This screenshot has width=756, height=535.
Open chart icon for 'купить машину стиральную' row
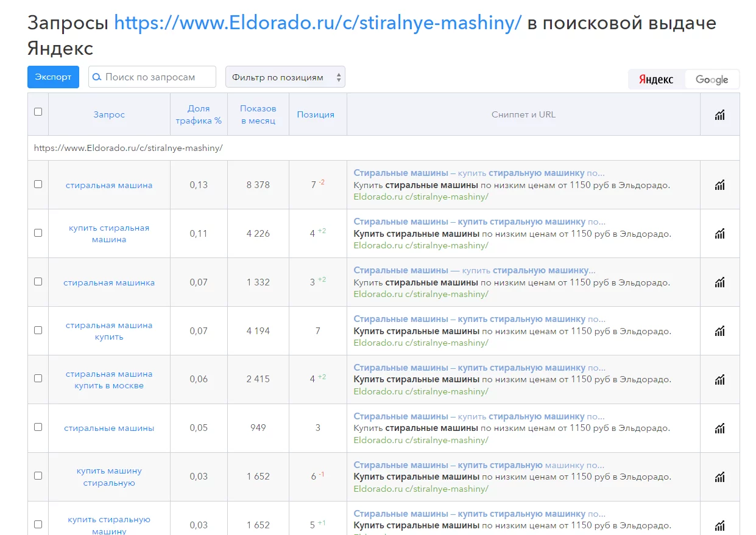pos(719,477)
